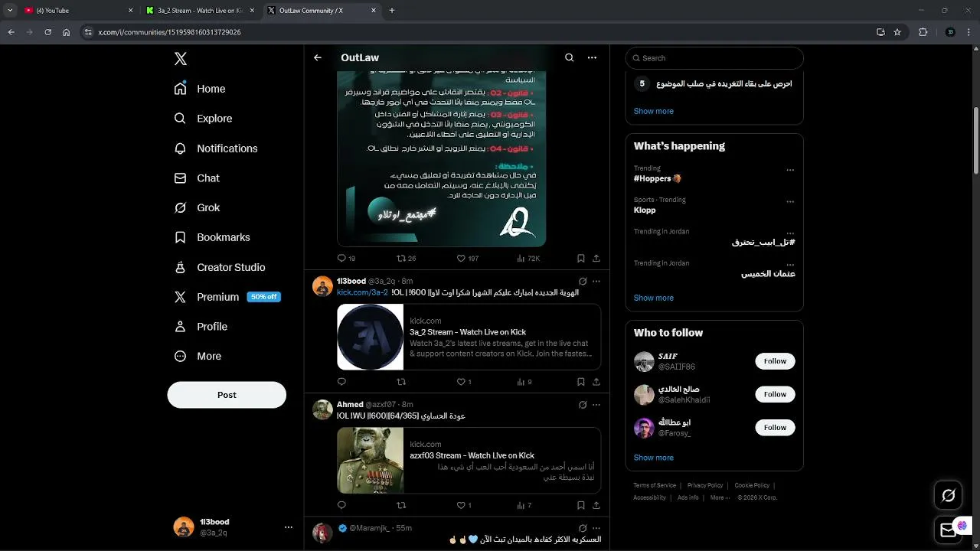Open more options on 1l3bood's post

(596, 282)
